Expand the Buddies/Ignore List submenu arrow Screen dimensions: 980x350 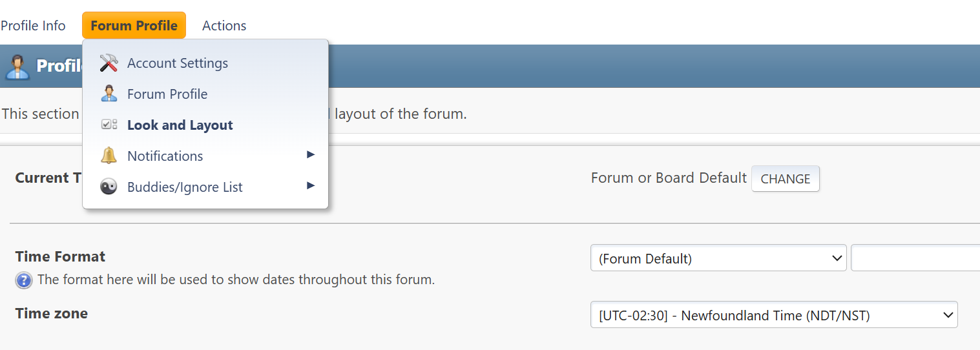click(311, 186)
